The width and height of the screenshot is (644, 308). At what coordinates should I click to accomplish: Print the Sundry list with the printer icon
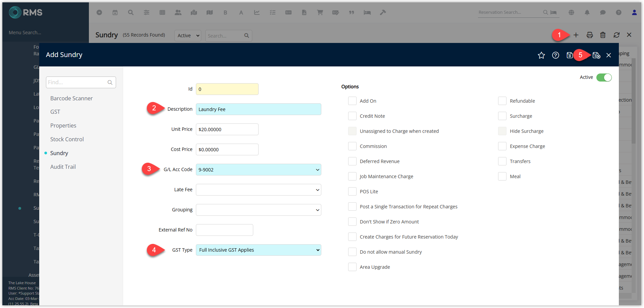(590, 35)
